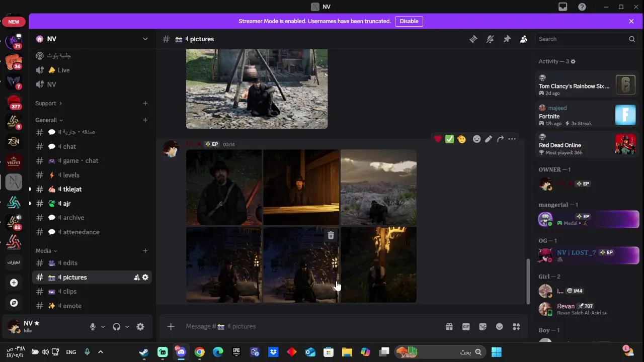Collapse the Media category
Image resolution: width=644 pixels, height=362 pixels.
coord(46,251)
